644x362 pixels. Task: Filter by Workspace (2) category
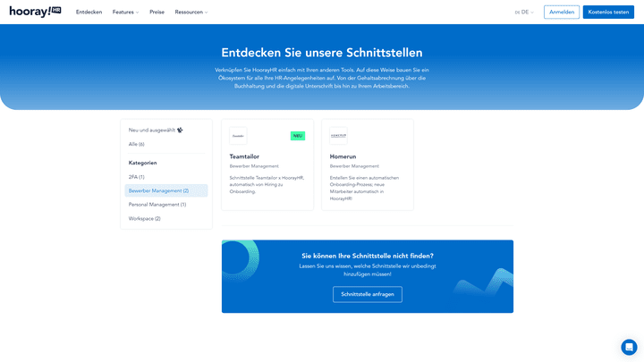145,218
